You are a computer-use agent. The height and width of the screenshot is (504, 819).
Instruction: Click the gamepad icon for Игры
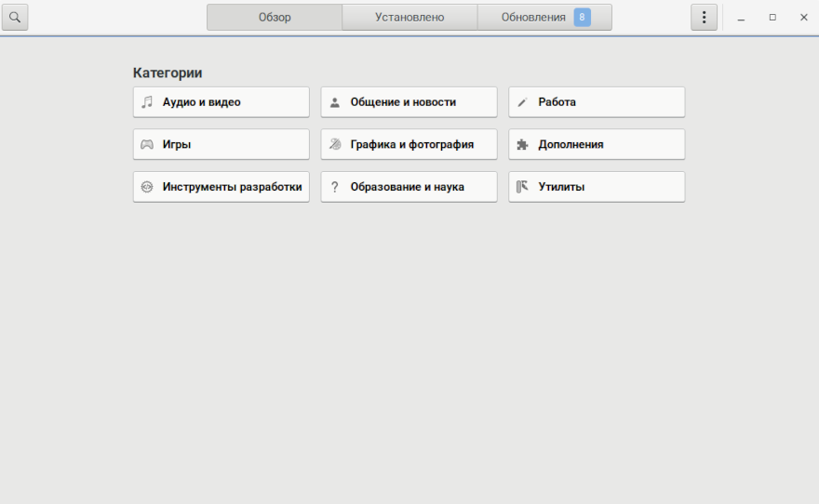147,144
